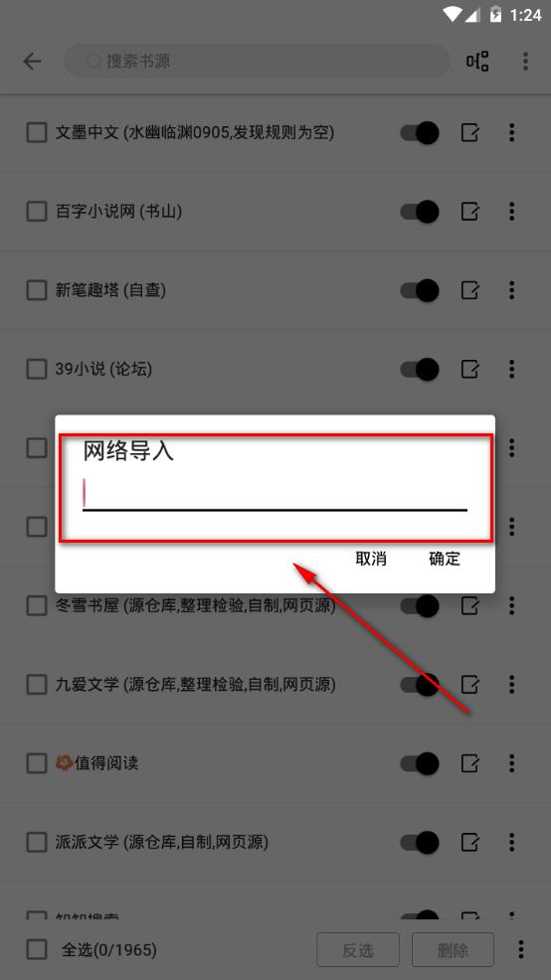Disable the 百字小说网 source switch

click(420, 212)
